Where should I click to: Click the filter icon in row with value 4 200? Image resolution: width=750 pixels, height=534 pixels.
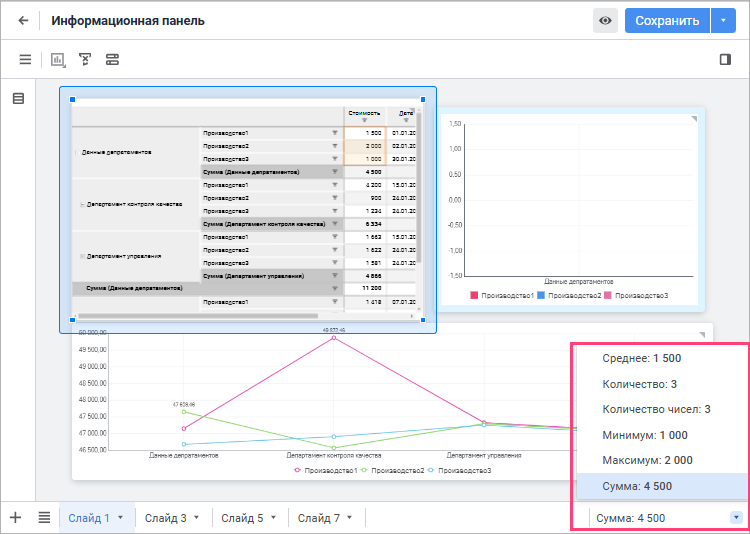[335, 185]
